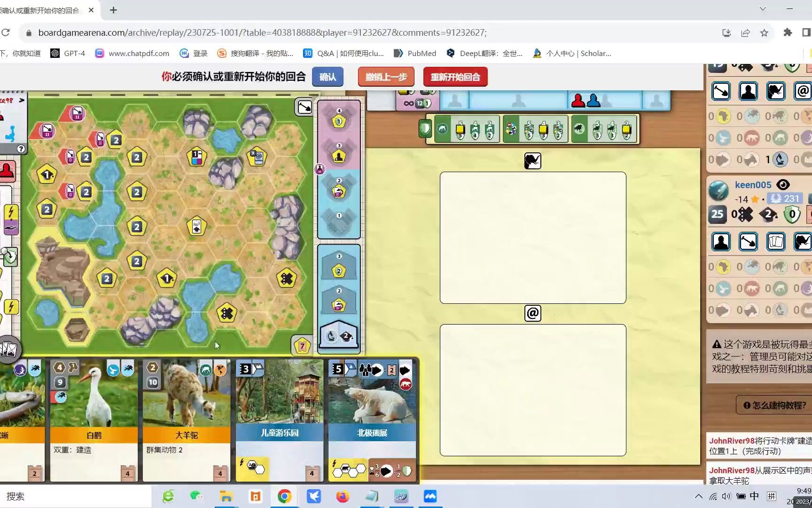Click top player's association worker icon
812x508 pixels.
coord(748,91)
